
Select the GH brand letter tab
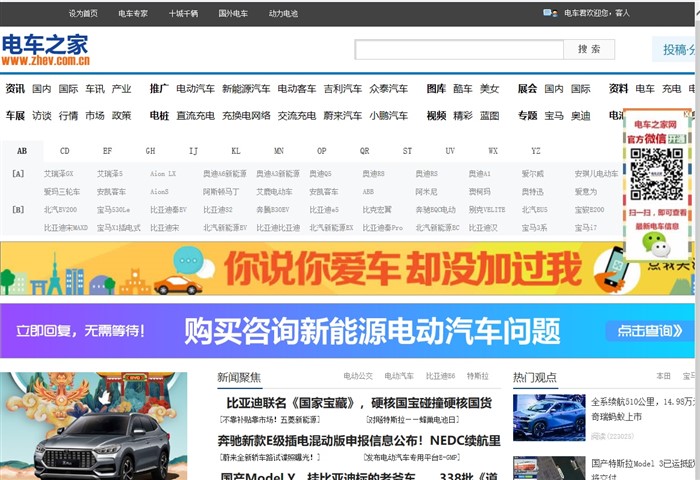[x=150, y=151]
